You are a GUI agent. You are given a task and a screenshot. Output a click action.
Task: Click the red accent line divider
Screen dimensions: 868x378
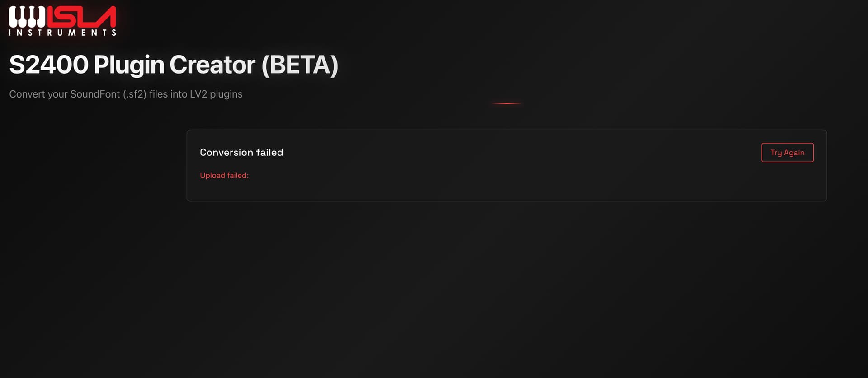(x=506, y=103)
